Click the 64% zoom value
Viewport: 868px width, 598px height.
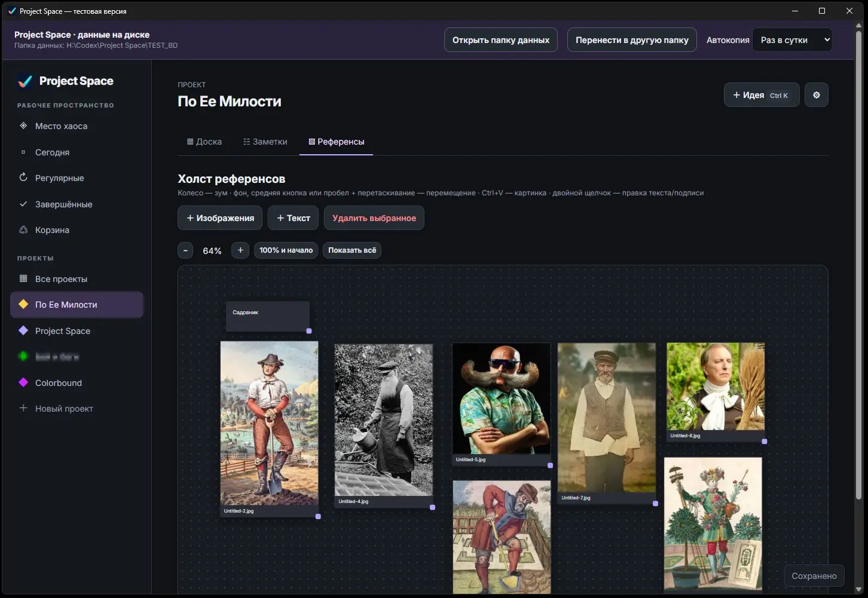(212, 251)
